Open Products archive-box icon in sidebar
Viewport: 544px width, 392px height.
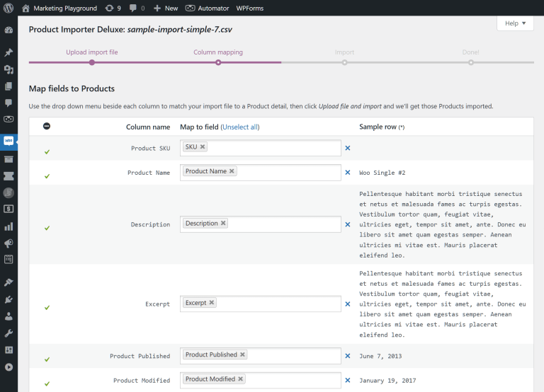(8, 159)
